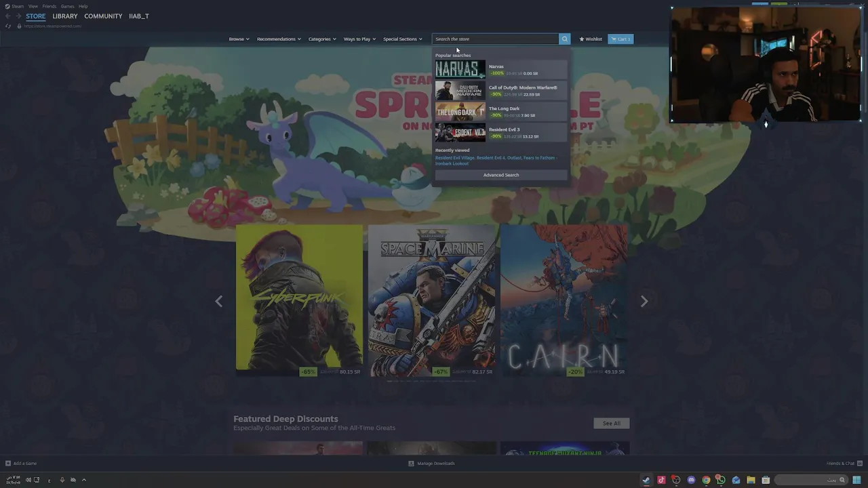868x488 pixels.
Task: Show the previous carousel games
Action: pos(218,301)
